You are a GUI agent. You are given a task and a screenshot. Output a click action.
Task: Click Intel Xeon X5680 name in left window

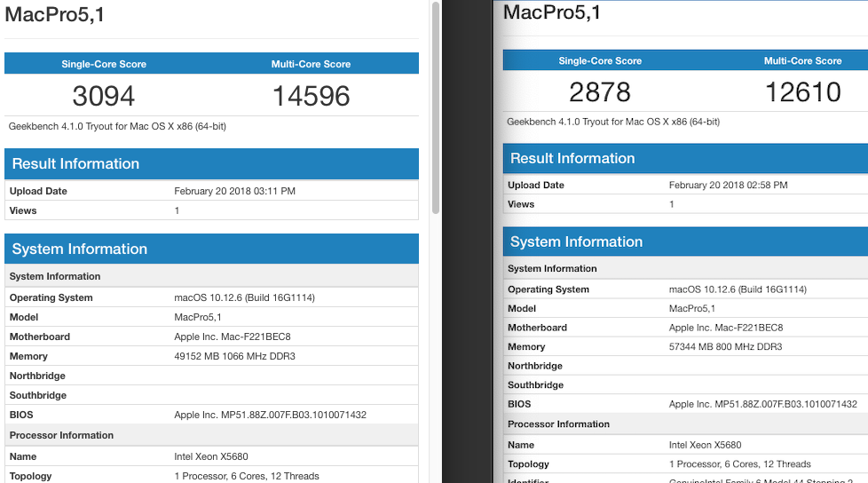(211, 456)
